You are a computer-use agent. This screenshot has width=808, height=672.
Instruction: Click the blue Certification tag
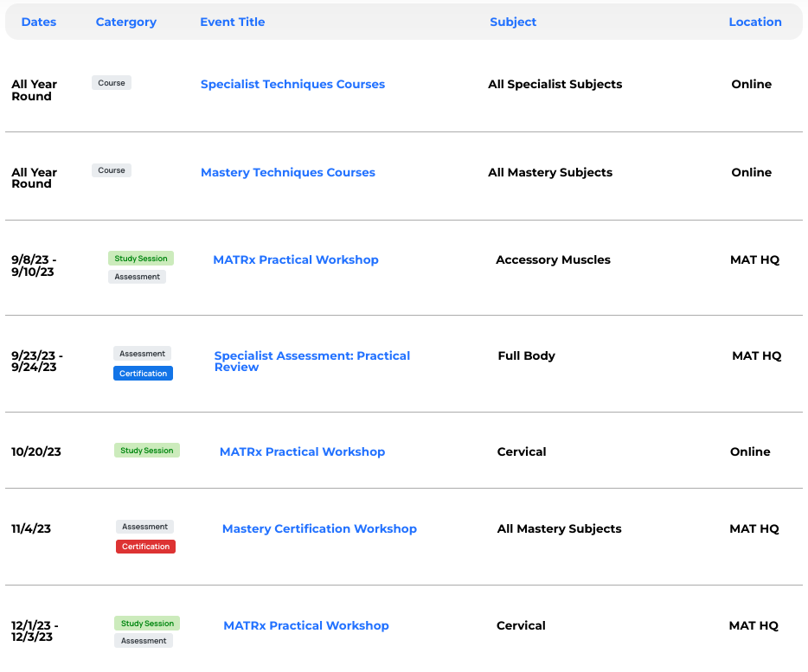(x=143, y=373)
